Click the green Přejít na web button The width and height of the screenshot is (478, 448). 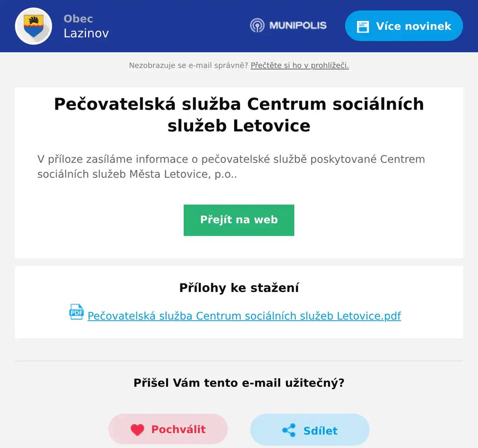239,220
